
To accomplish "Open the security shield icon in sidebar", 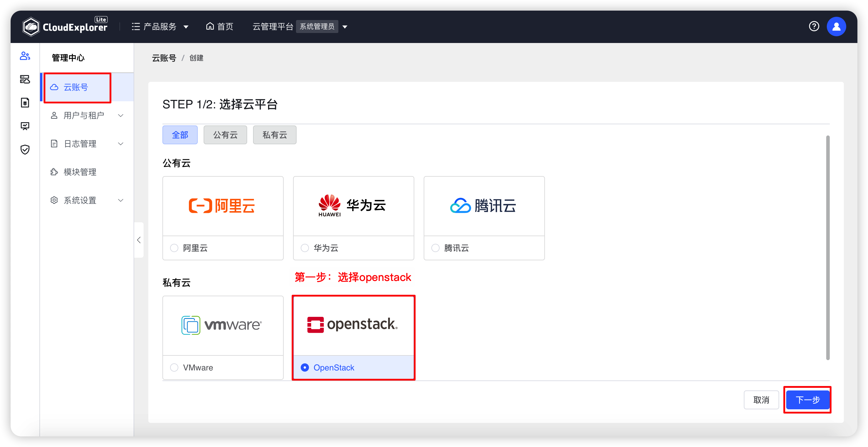I will 25,149.
